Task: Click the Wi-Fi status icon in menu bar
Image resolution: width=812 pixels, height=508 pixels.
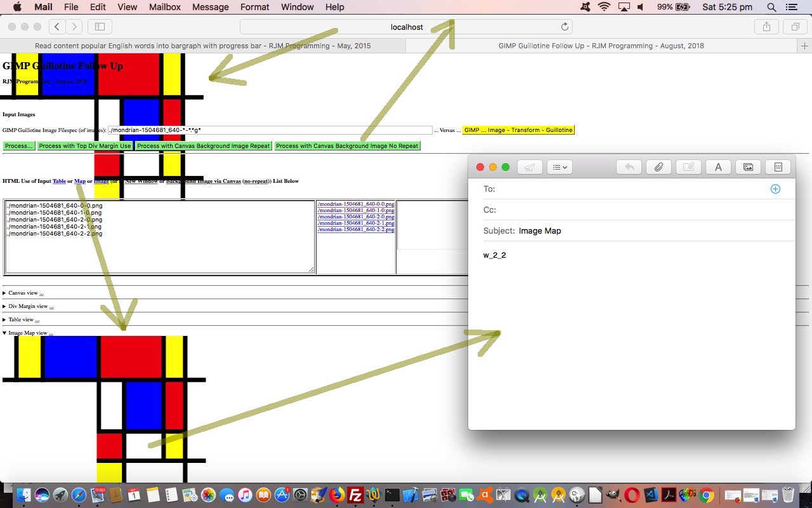Action: click(604, 7)
